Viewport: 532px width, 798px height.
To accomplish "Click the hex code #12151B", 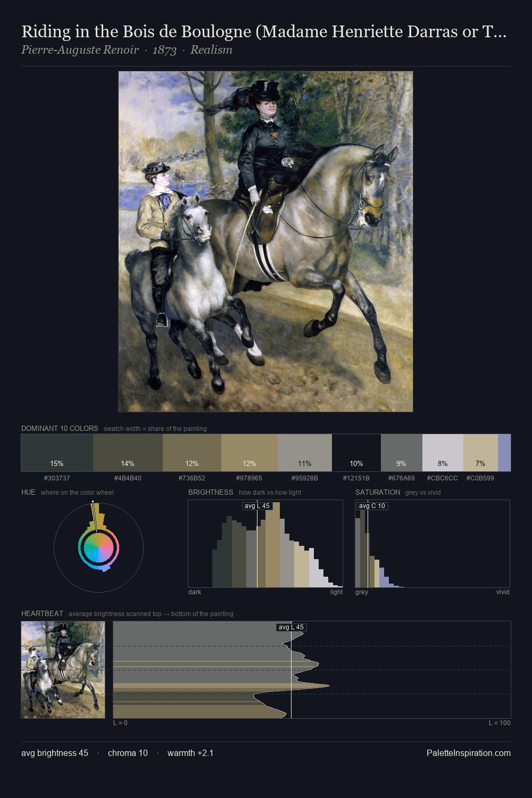I will (356, 478).
